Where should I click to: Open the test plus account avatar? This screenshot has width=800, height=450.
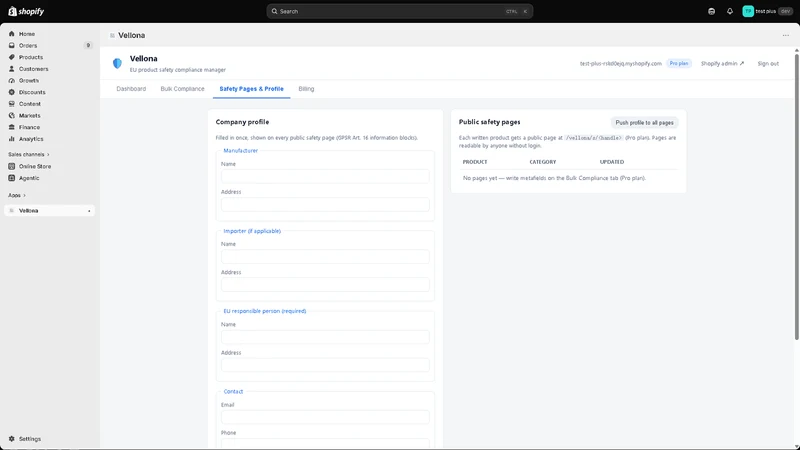(748, 11)
